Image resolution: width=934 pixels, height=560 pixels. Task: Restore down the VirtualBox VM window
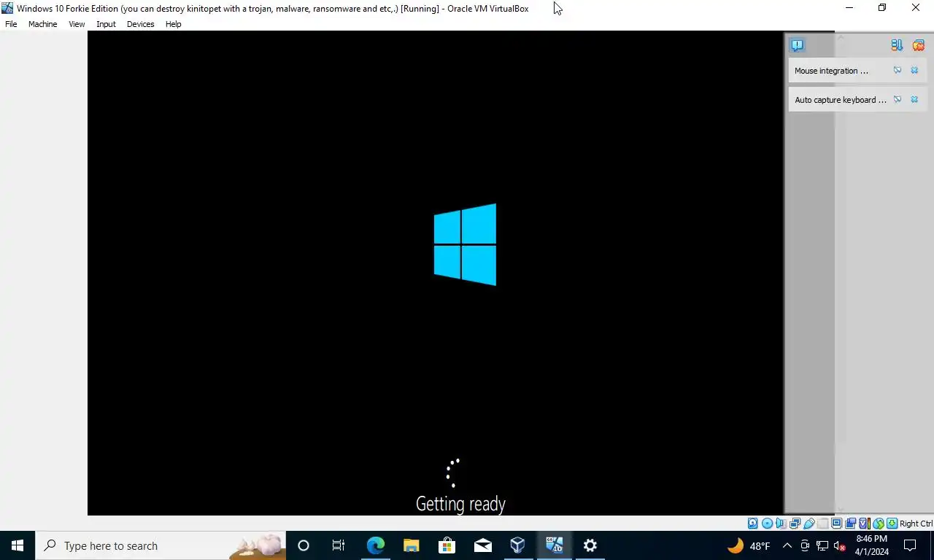882,8
